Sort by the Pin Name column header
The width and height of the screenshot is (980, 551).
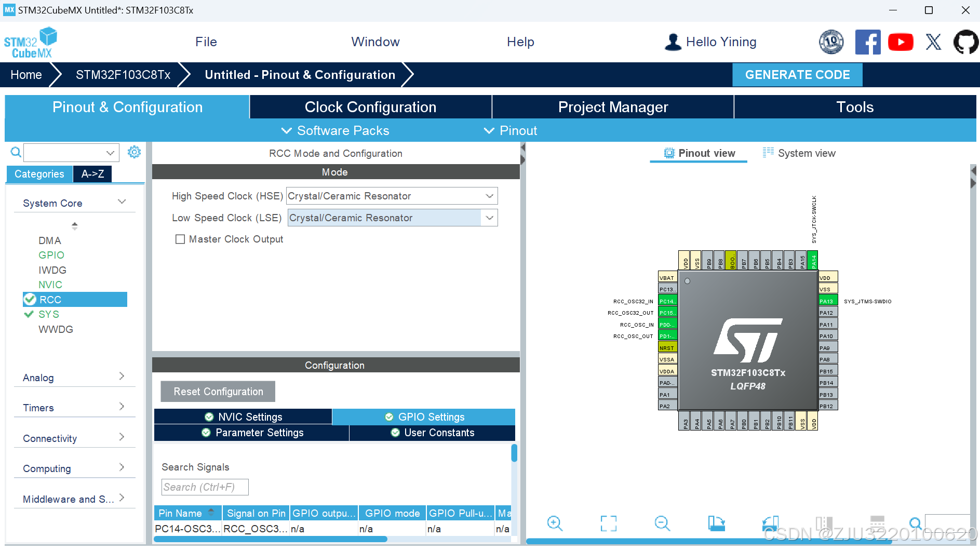tap(188, 513)
